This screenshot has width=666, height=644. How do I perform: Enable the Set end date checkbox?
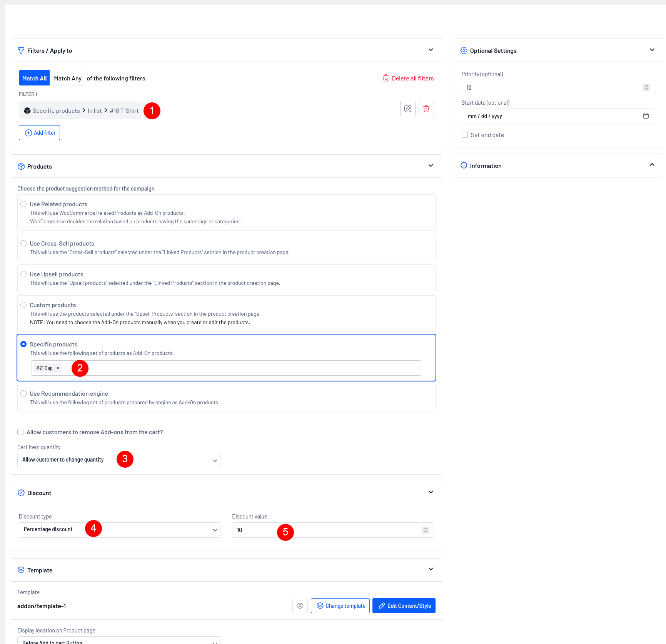point(465,135)
